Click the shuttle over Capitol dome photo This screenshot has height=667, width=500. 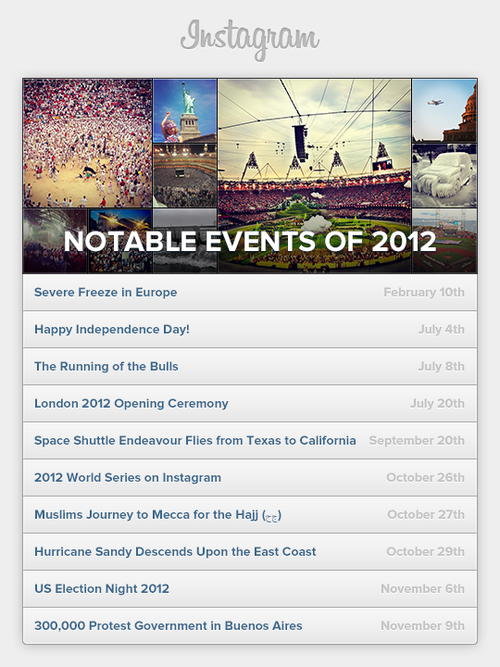pos(444,111)
